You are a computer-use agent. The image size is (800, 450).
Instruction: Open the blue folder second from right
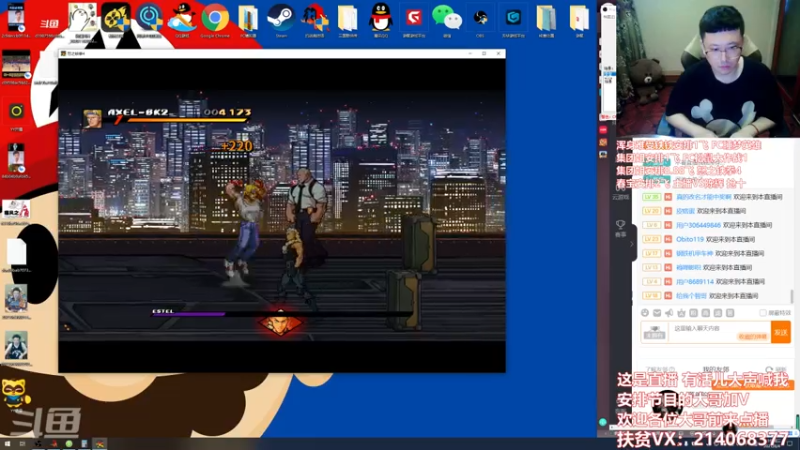(546, 18)
